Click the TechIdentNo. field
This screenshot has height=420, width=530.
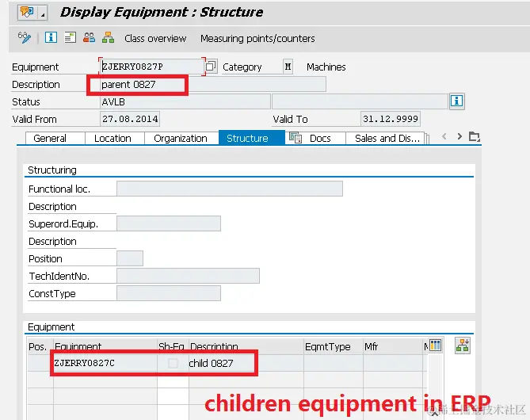point(189,276)
